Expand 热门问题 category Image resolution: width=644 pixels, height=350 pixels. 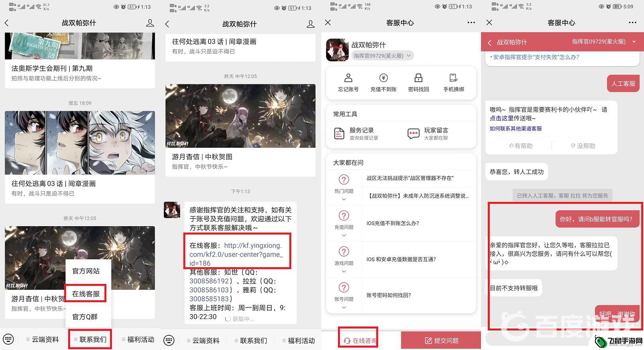pyautogui.click(x=344, y=187)
